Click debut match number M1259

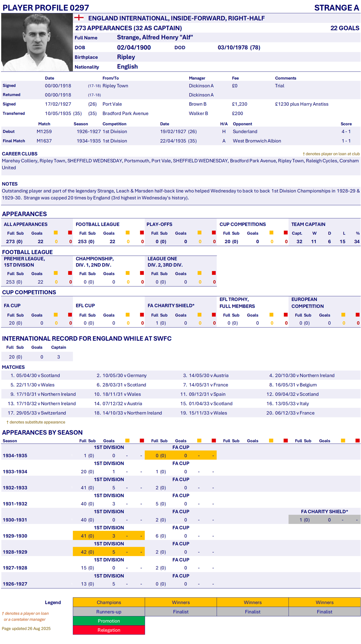point(44,132)
